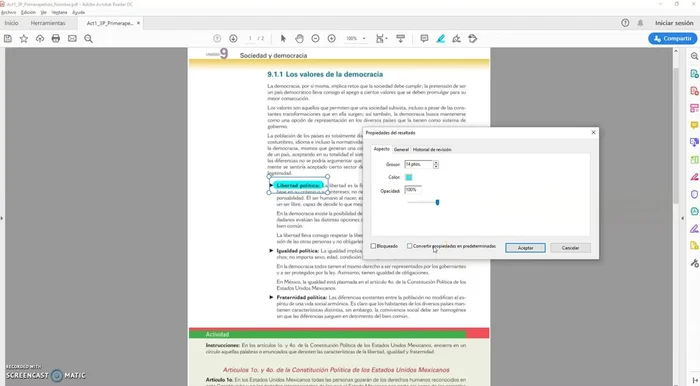This screenshot has width=700, height=386.
Task: Close the Act1_3P document tab
Action: pyautogui.click(x=138, y=23)
